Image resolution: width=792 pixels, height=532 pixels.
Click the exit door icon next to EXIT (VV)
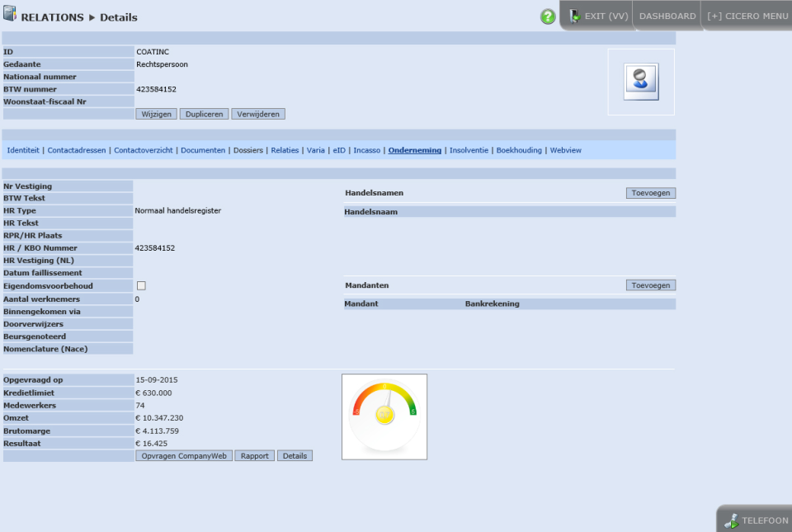coord(576,14)
